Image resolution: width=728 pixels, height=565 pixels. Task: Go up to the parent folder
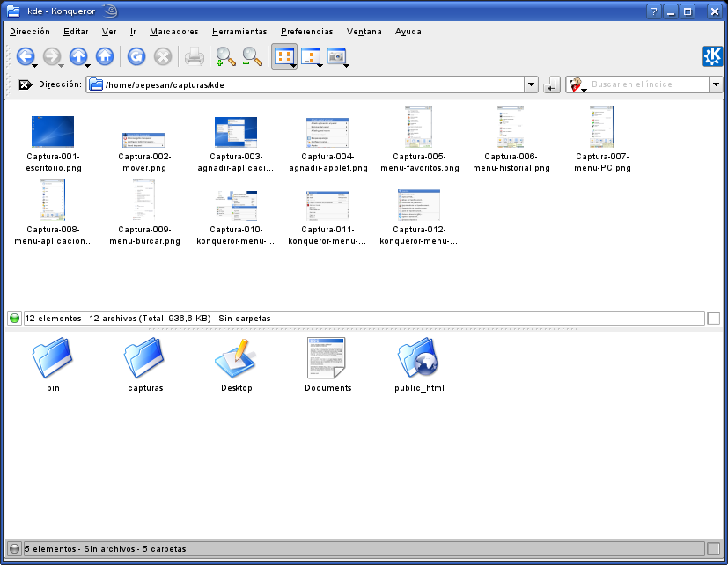tap(78, 56)
